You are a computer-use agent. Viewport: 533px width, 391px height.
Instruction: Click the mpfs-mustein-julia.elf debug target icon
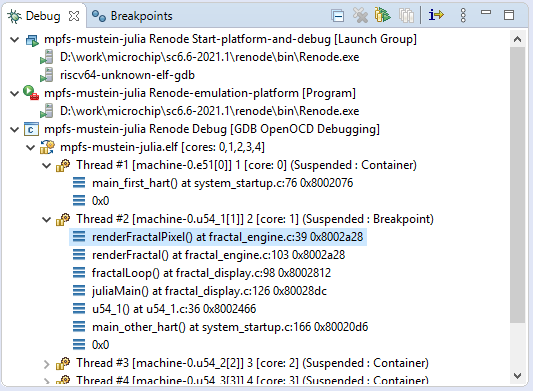click(47, 147)
